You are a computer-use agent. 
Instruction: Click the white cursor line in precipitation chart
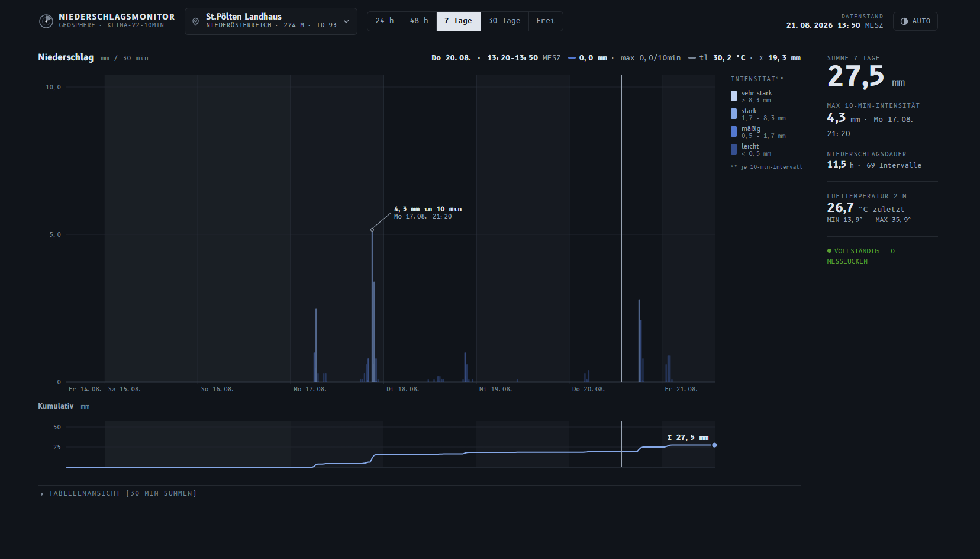621,229
